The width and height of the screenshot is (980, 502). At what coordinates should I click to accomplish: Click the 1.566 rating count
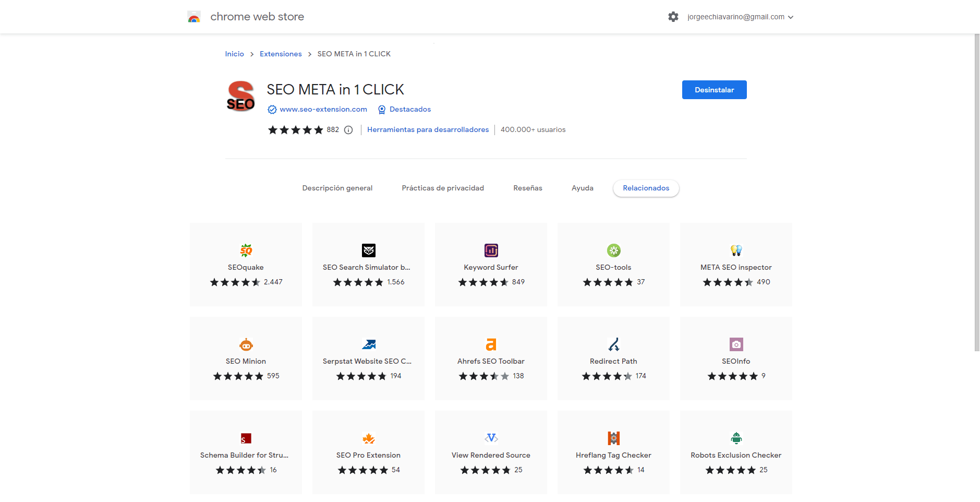[x=395, y=282]
